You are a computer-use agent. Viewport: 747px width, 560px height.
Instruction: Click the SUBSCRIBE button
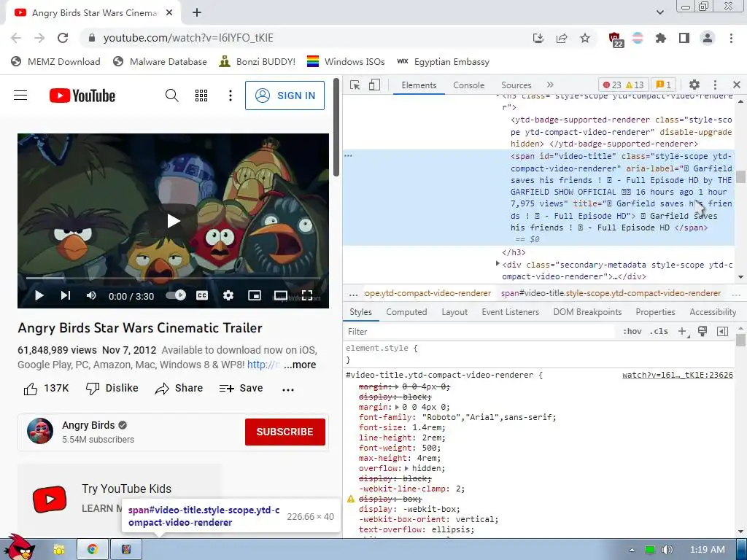pyautogui.click(x=285, y=432)
